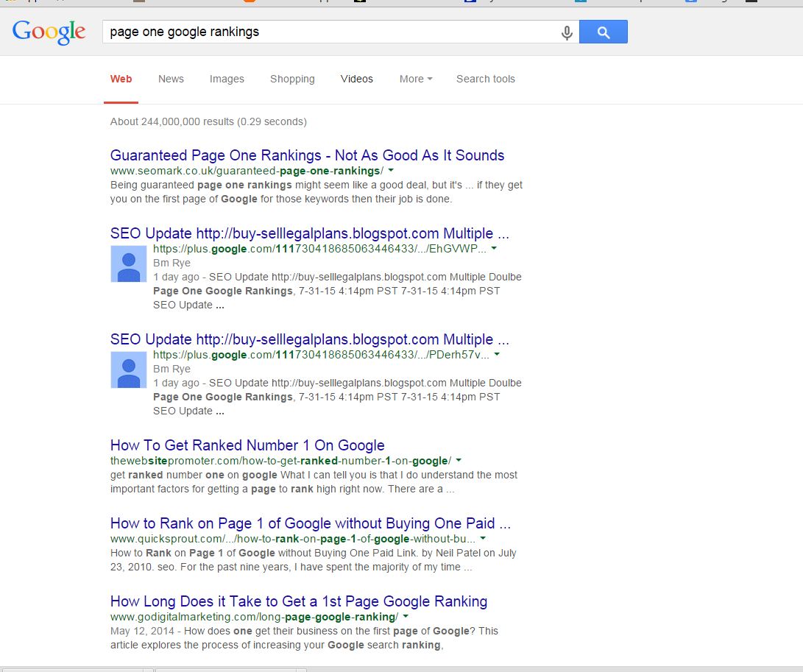The height and width of the screenshot is (672, 803).
Task: Click the www.godigitalmarketing.com green URL text
Action: pyautogui.click(x=254, y=617)
